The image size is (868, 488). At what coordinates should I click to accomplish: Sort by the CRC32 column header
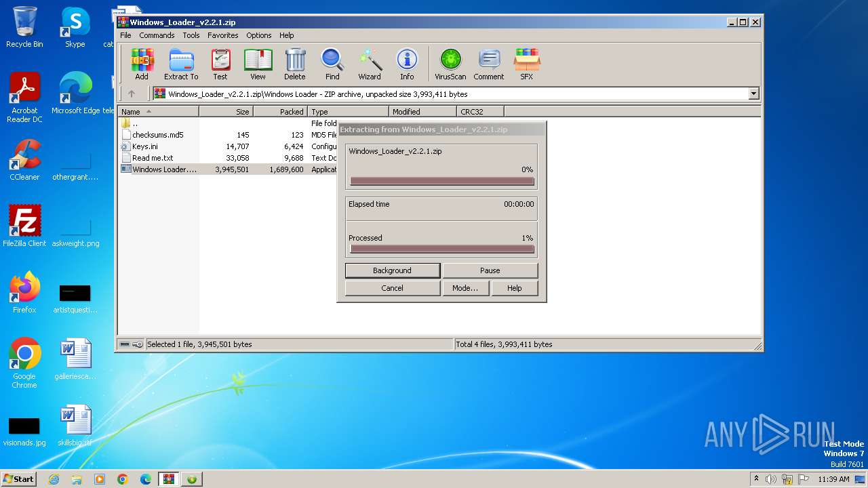480,112
